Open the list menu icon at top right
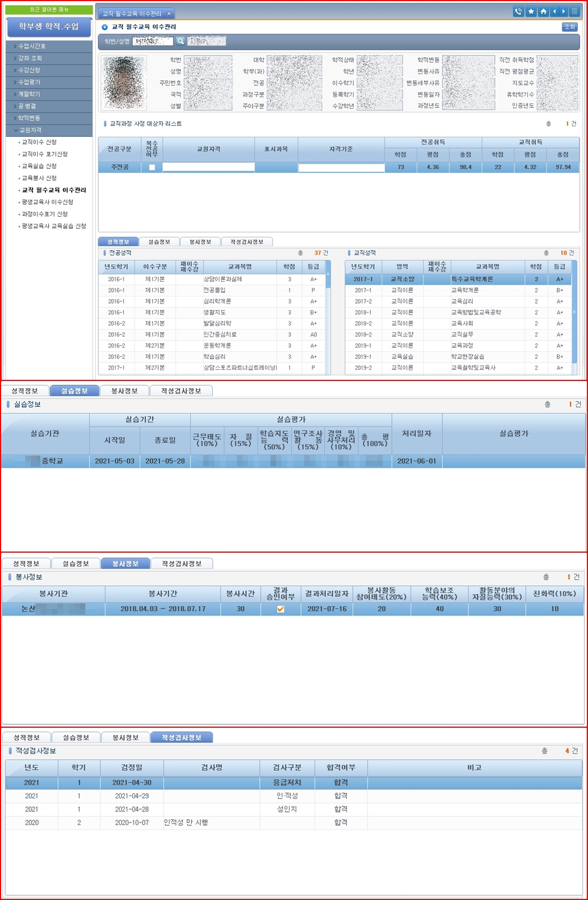 point(575,12)
